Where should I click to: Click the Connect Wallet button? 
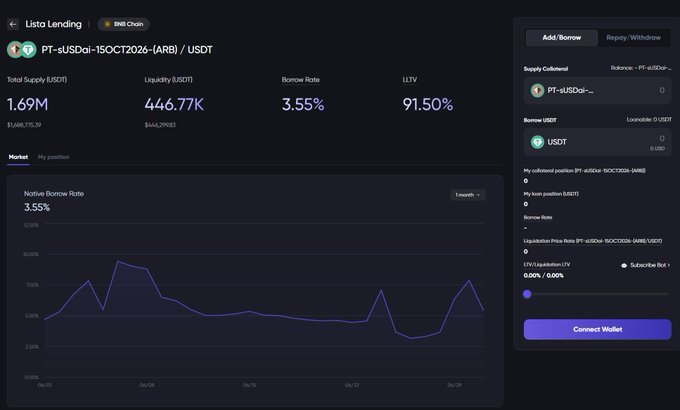coord(597,329)
